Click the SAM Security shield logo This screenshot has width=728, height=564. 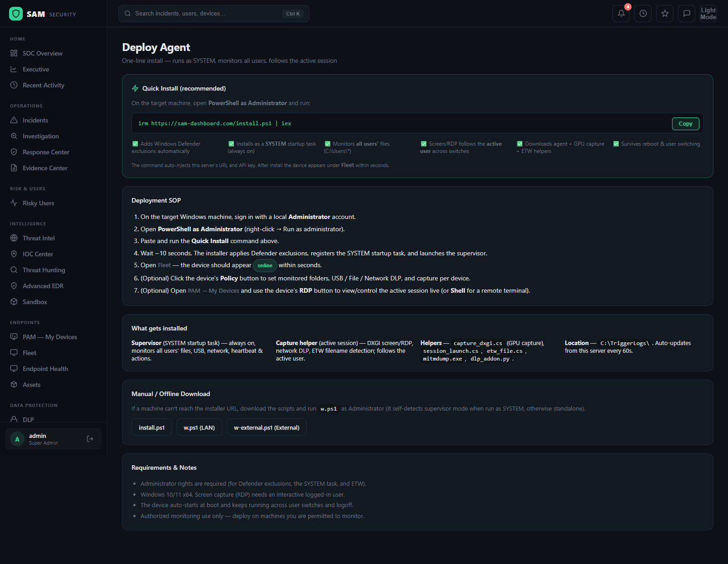(x=16, y=14)
